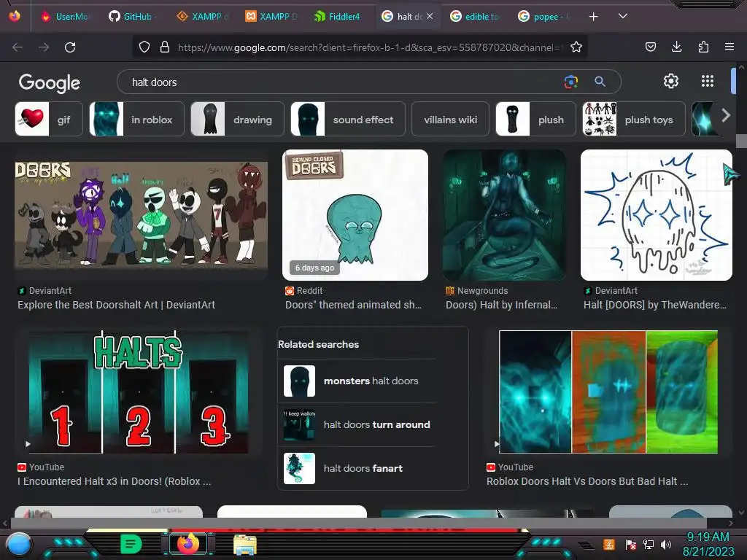Open the dripping skull sketch image
747x560 pixels.
[x=656, y=215]
